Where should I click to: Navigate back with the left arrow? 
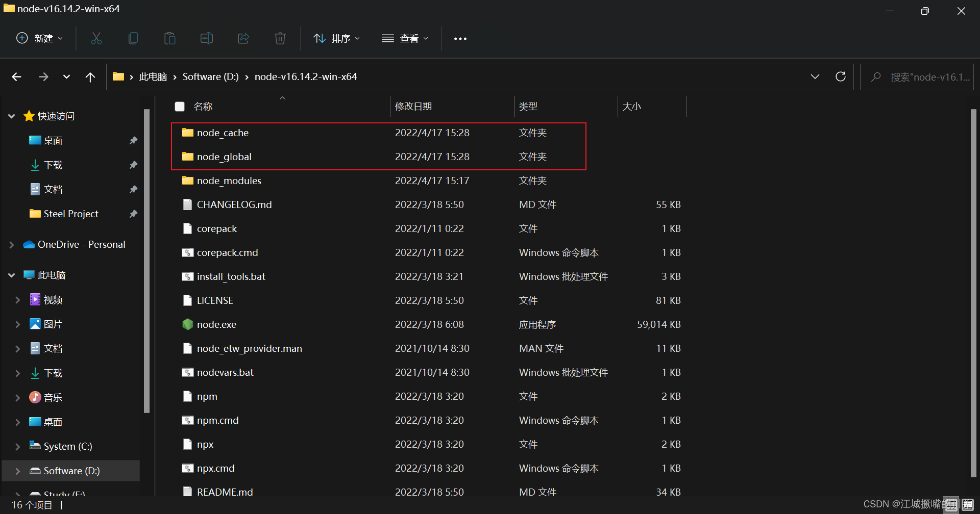[x=17, y=77]
